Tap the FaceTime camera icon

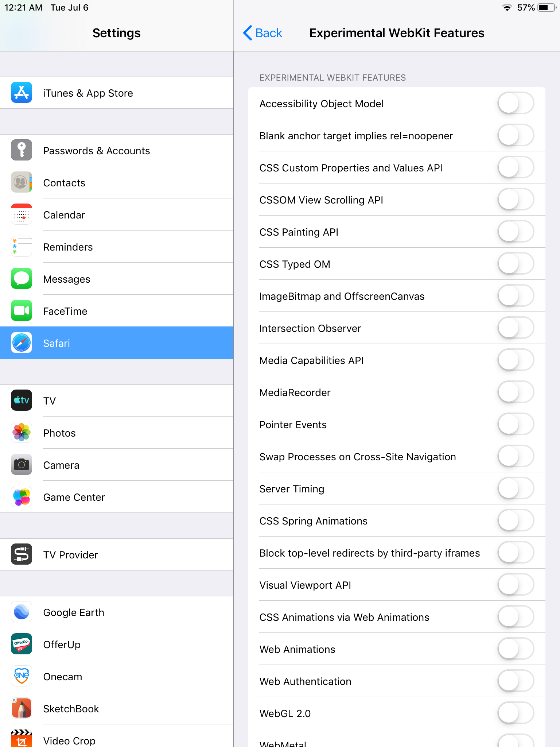click(x=22, y=311)
